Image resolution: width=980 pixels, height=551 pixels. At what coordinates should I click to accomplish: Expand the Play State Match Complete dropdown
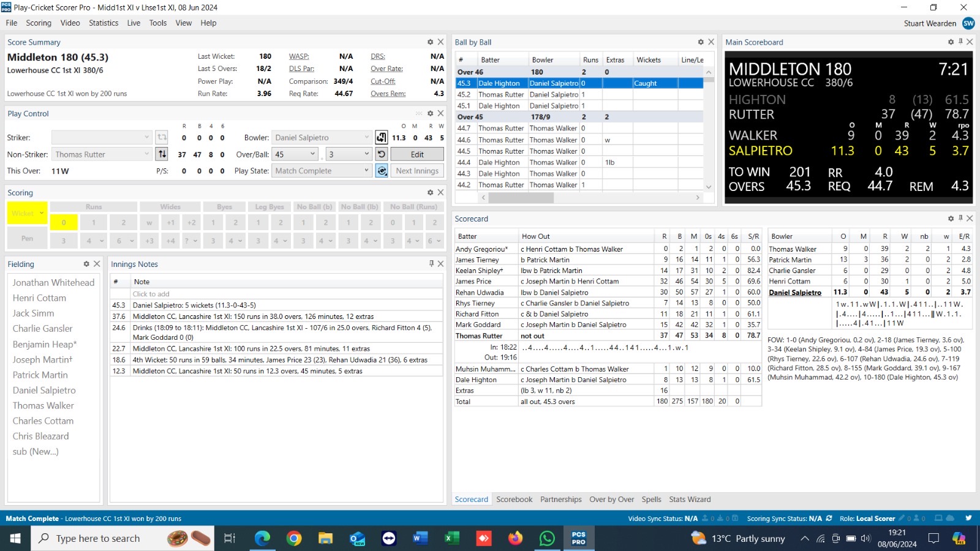click(322, 171)
